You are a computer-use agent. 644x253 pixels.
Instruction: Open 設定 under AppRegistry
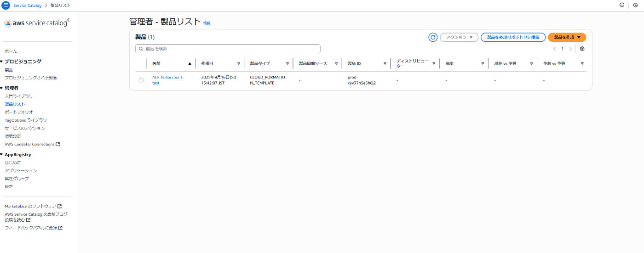[9, 186]
